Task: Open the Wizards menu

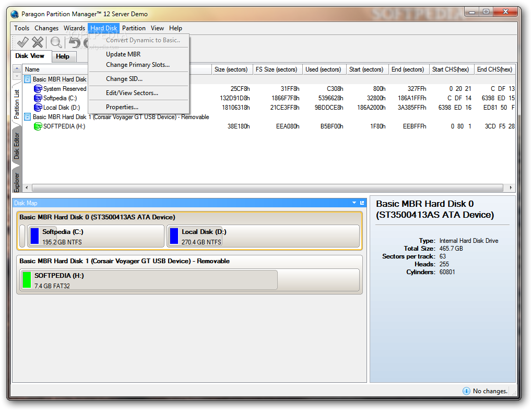Action: (74, 28)
